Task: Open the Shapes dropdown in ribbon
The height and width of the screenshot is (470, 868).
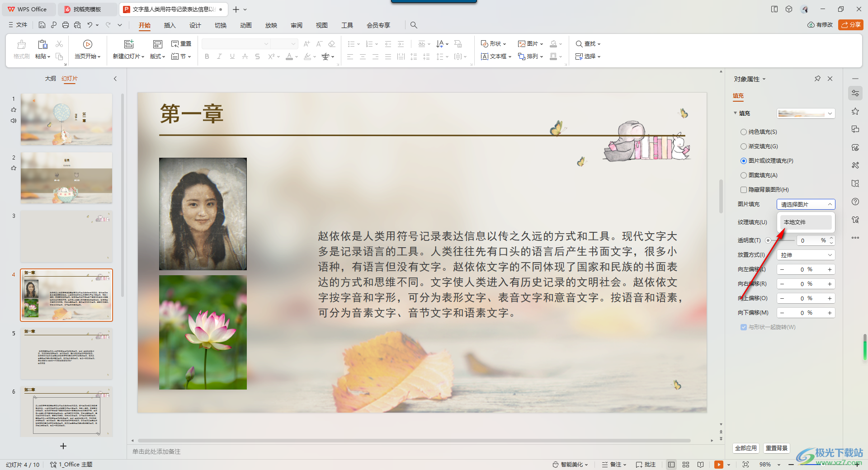Action: click(x=493, y=44)
